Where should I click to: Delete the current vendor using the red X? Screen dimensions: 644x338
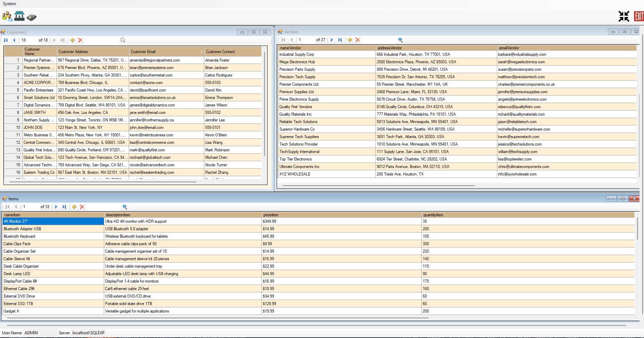[358, 40]
